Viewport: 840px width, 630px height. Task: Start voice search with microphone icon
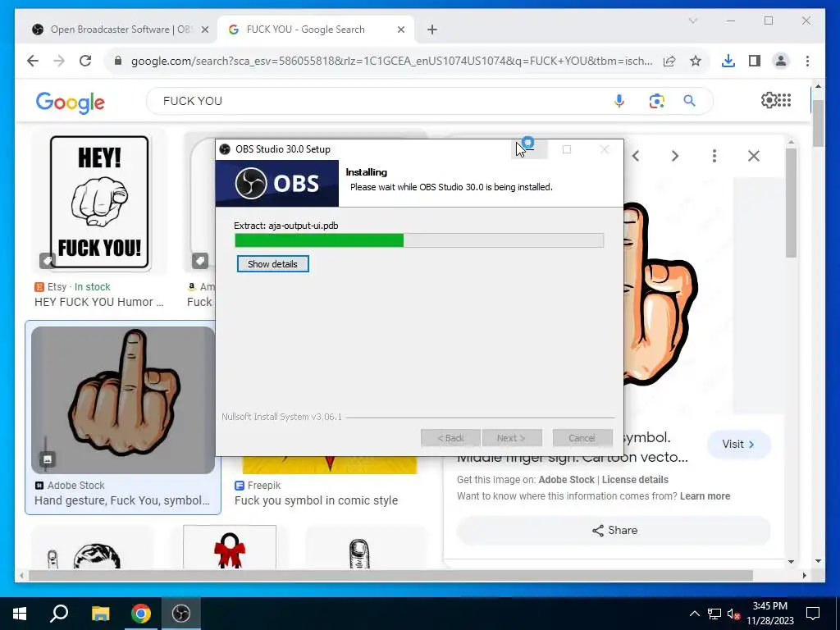619,101
